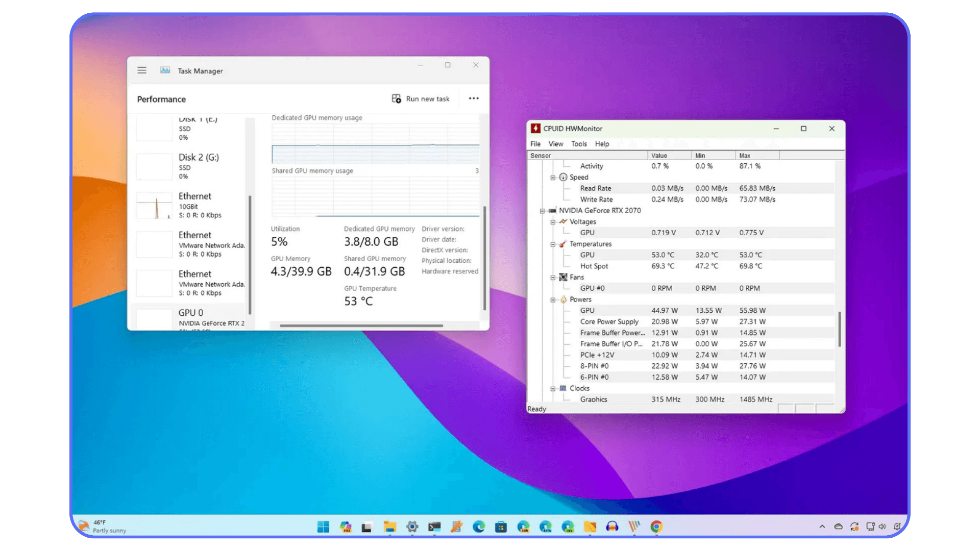Open Settings gear on the taskbar

pyautogui.click(x=412, y=527)
